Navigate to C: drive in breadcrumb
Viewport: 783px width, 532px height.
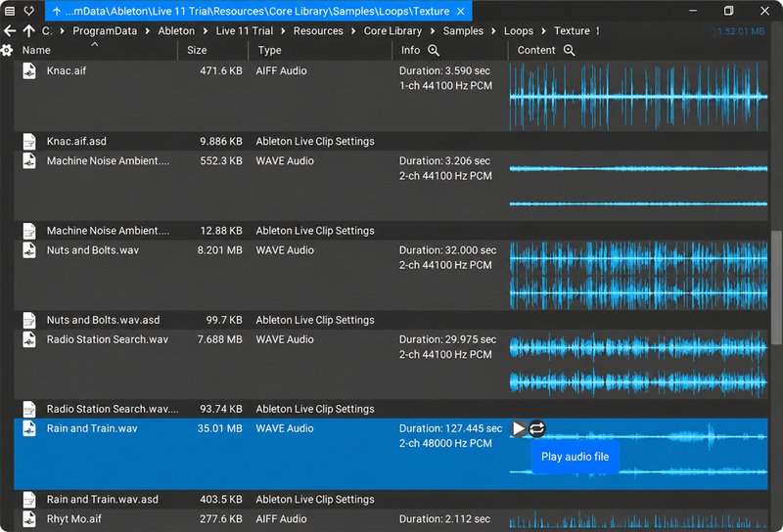point(46,31)
